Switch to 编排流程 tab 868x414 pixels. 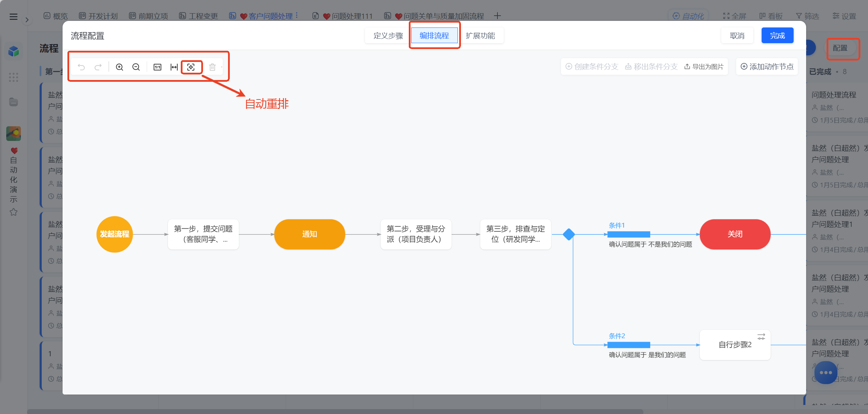pos(434,35)
